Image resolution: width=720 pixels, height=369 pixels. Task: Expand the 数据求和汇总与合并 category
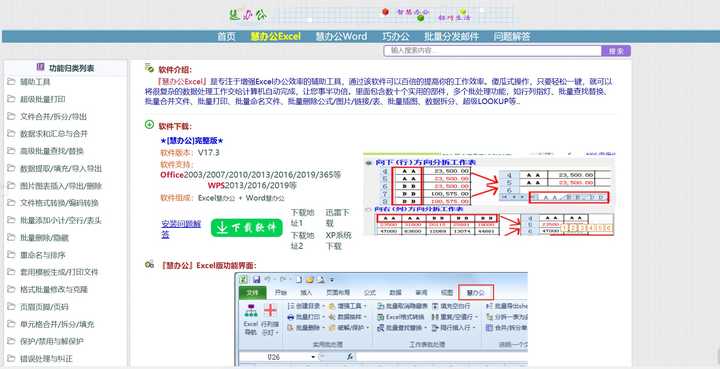54,134
